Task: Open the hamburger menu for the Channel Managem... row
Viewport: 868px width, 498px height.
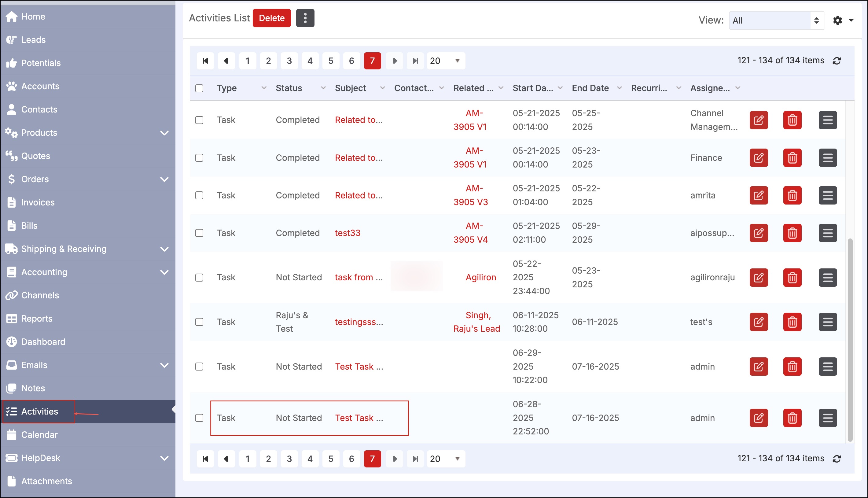Action: click(828, 120)
